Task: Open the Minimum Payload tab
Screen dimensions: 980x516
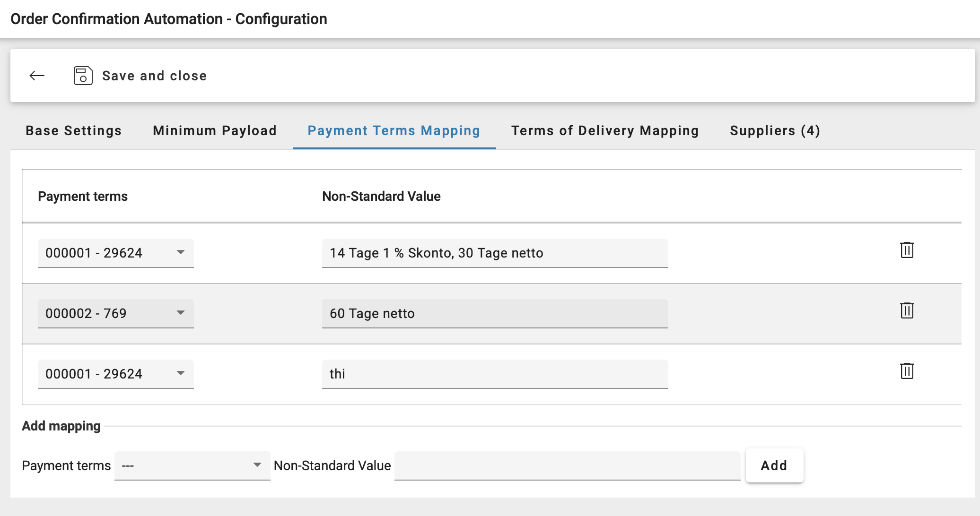Action: tap(215, 130)
